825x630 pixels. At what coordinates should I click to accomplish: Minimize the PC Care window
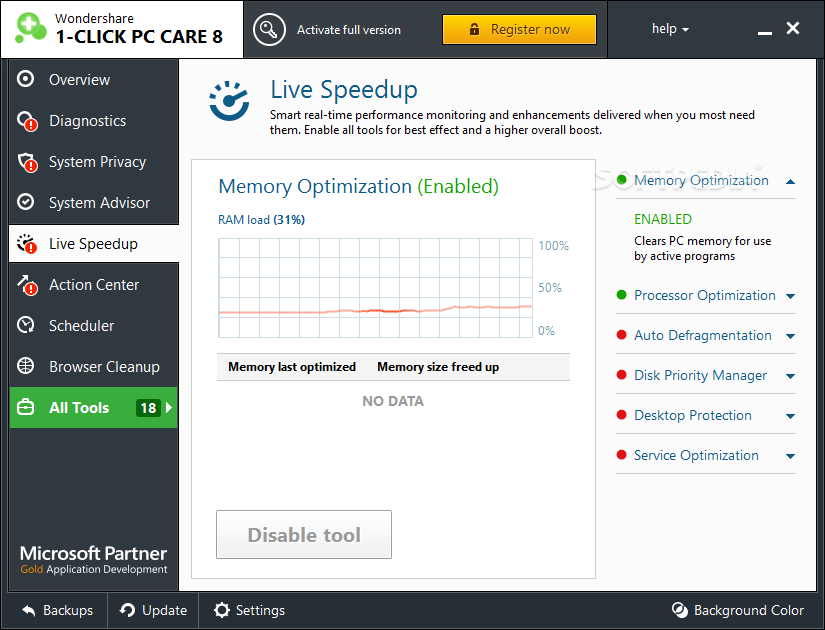[x=764, y=33]
